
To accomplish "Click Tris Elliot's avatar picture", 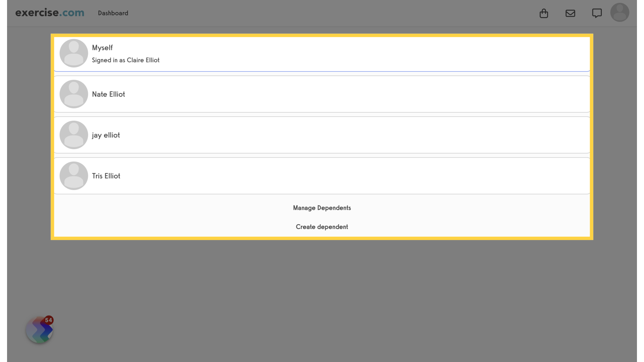I will pyautogui.click(x=74, y=176).
